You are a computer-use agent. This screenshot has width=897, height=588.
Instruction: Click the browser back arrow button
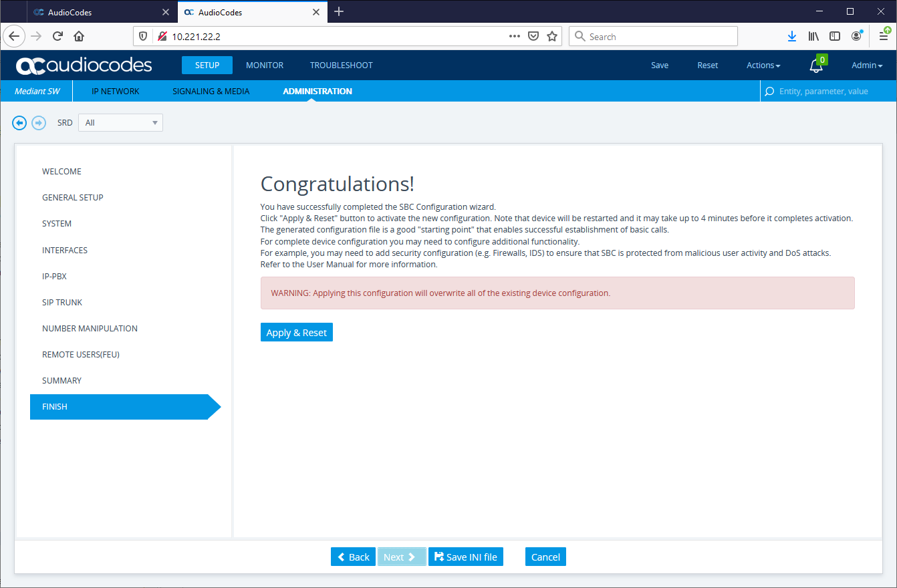pyautogui.click(x=14, y=36)
